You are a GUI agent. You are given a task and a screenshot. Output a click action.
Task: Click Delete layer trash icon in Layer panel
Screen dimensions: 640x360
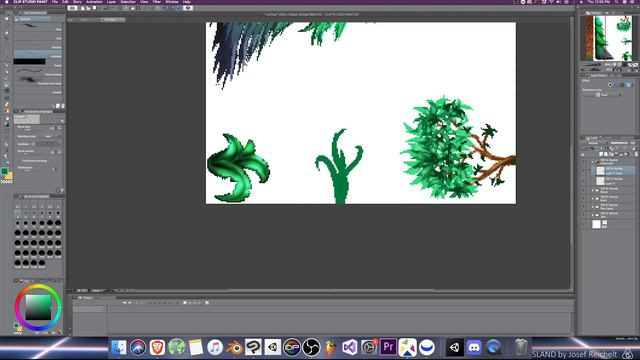636,154
